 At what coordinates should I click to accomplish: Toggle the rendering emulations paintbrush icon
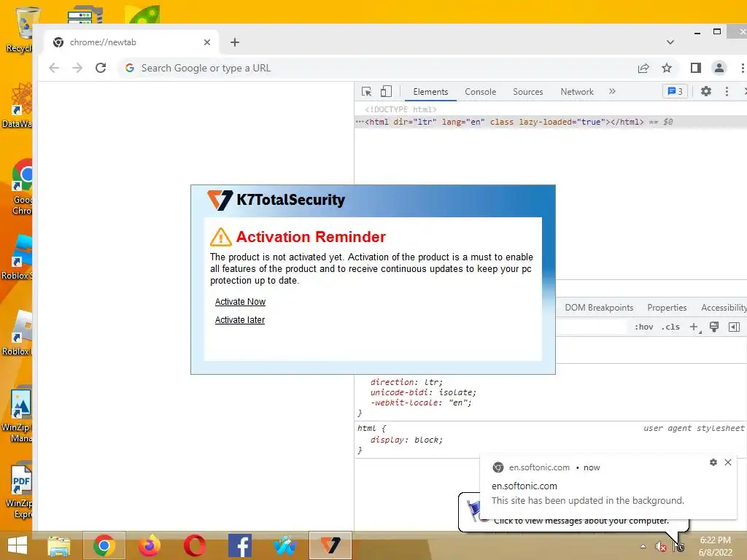(x=714, y=327)
